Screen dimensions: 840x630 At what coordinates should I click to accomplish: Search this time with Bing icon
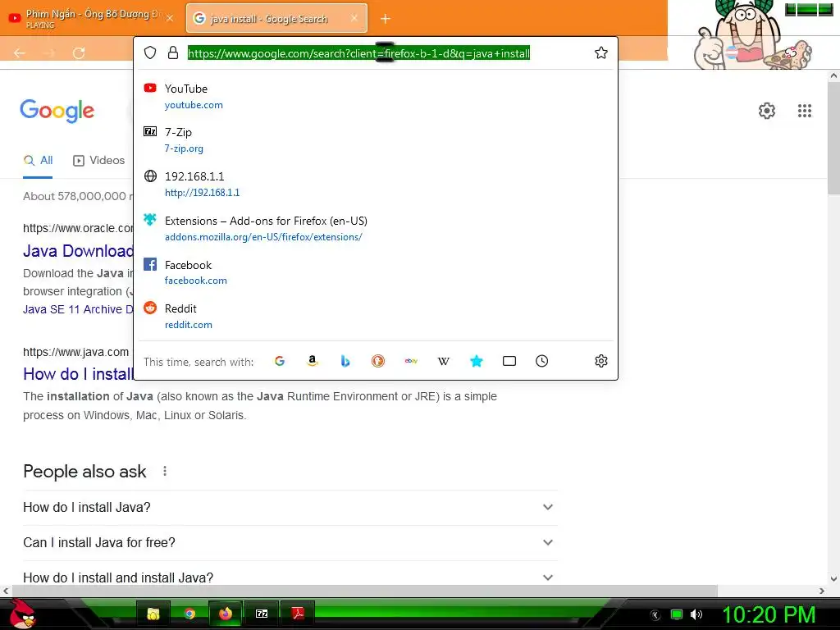345,361
